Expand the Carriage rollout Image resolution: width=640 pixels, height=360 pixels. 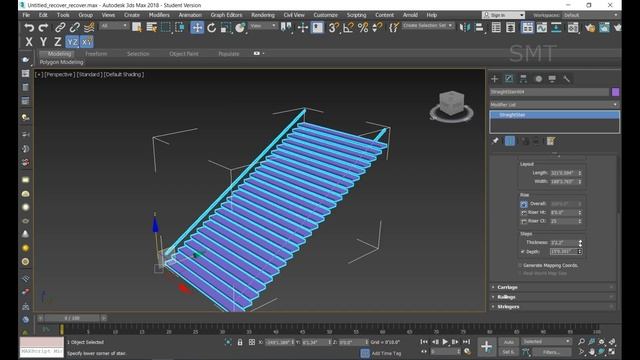coord(553,287)
